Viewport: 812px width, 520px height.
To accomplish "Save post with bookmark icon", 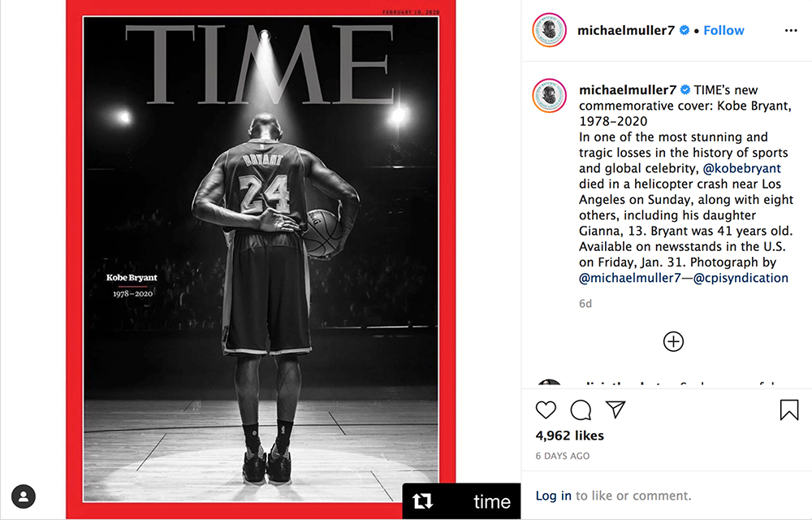I will (789, 409).
